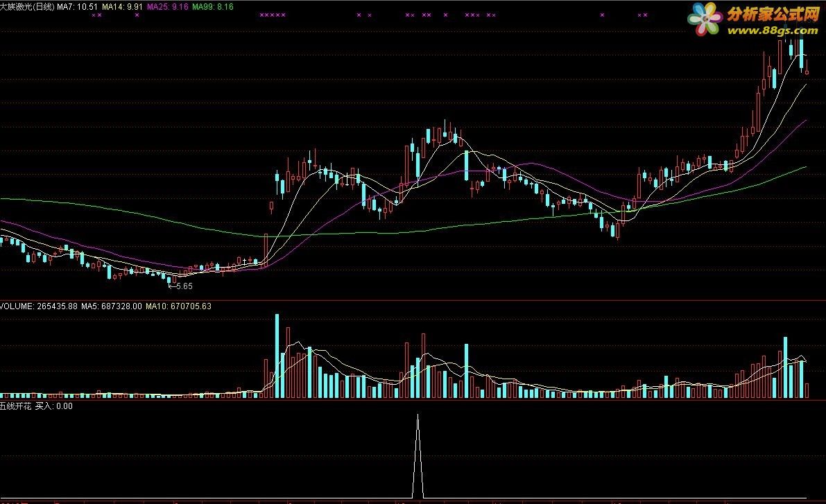Select the green MA99: 8.16 label
The width and height of the screenshot is (826, 504).
point(213,7)
